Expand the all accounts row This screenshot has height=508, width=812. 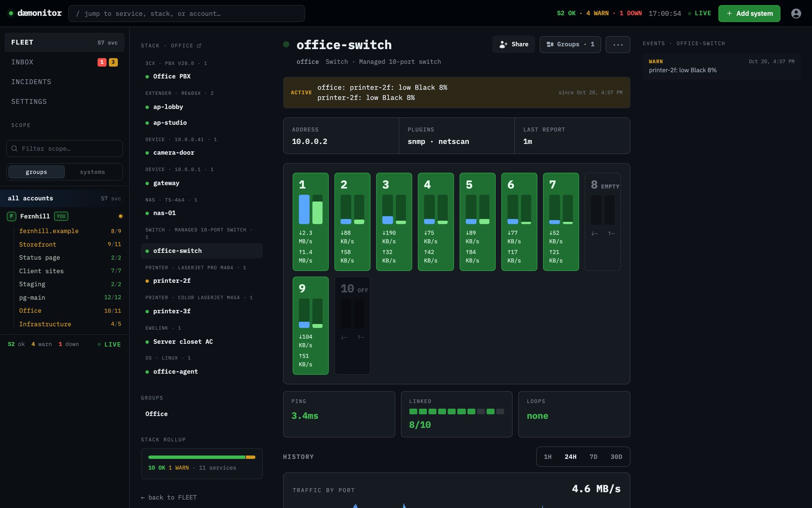click(x=64, y=199)
